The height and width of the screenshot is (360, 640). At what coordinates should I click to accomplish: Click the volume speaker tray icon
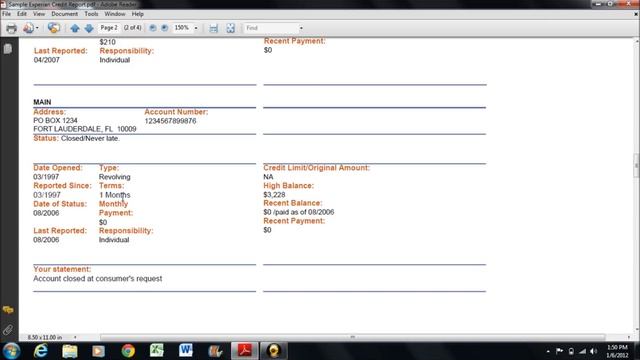pyautogui.click(x=594, y=351)
